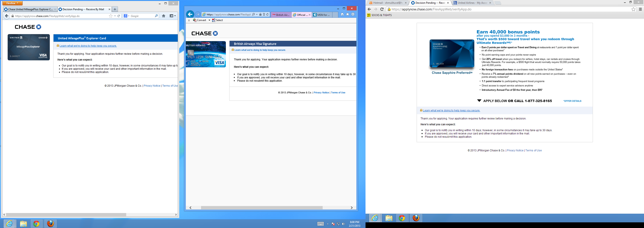Open security link under British Airways heading
The image size is (644, 228).
[260, 50]
